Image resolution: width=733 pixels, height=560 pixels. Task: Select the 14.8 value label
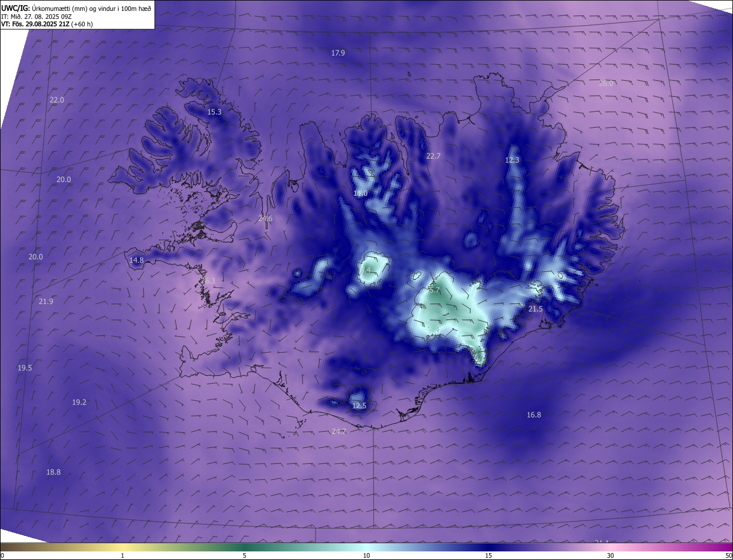[136, 260]
